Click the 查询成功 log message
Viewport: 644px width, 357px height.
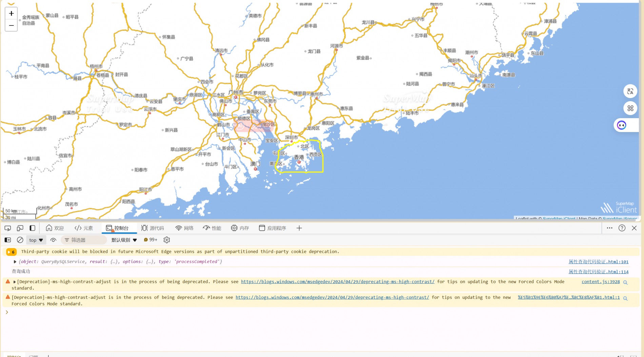21,271
